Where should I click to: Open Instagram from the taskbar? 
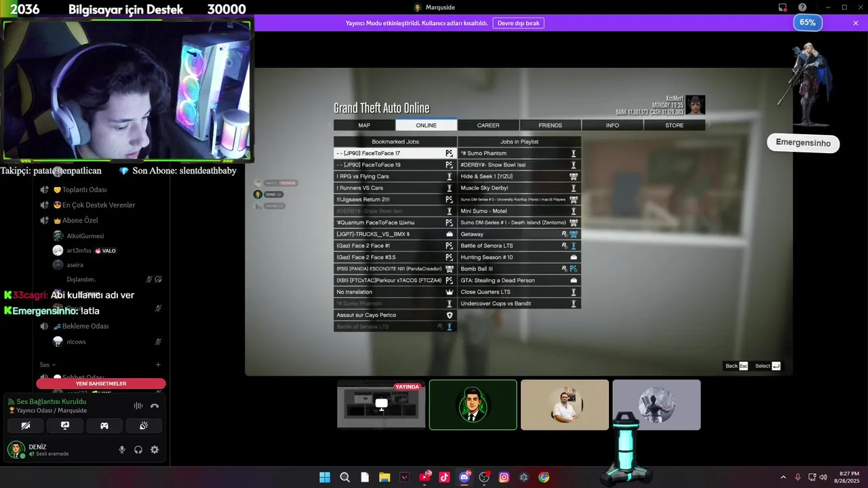(x=504, y=477)
